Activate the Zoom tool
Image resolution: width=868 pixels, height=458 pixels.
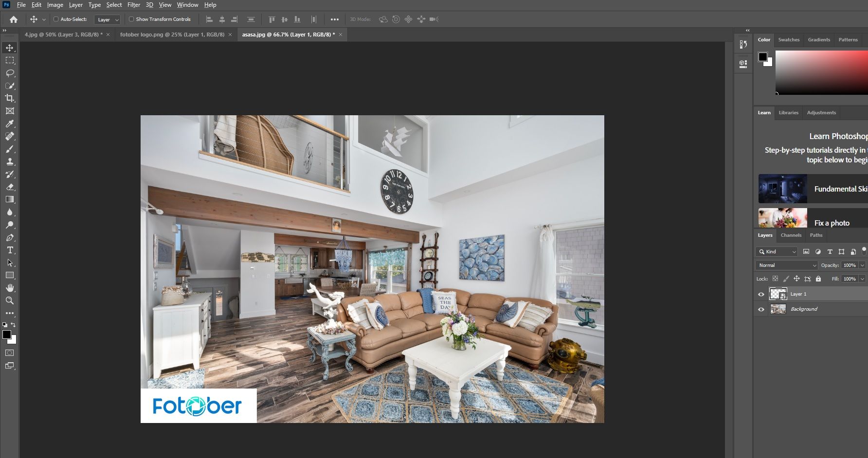click(x=10, y=300)
